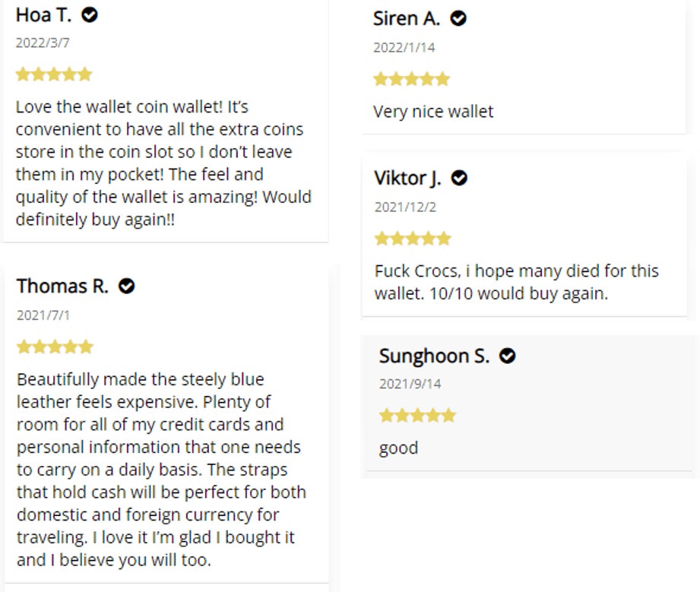The width and height of the screenshot is (700, 592).
Task: Click the verified icon beside Thomas R.
Action: coord(127,286)
